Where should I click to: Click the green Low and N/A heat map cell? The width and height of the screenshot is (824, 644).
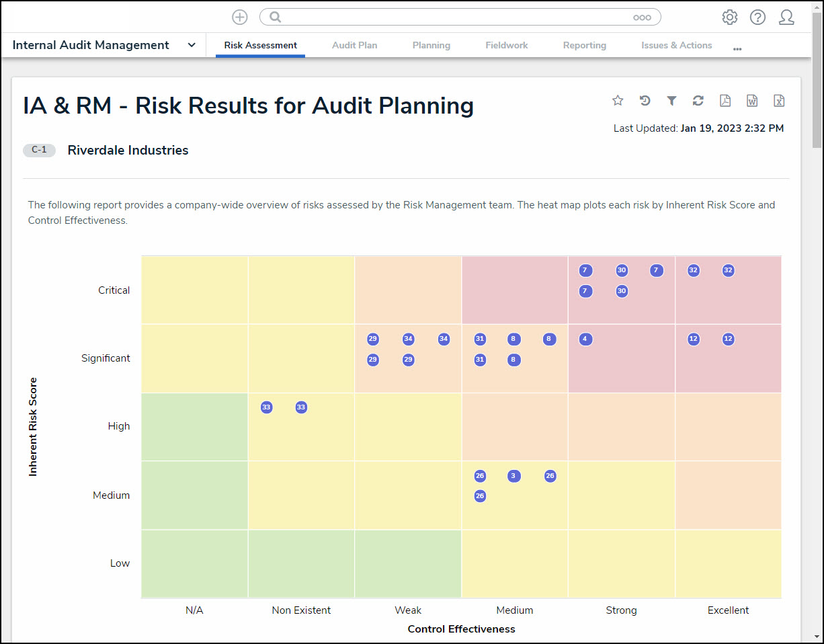(x=194, y=563)
